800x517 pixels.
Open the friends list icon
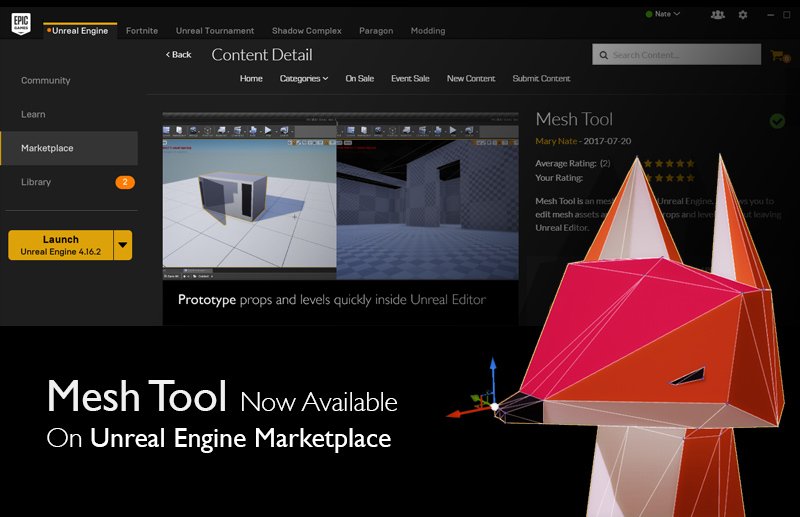pos(717,14)
